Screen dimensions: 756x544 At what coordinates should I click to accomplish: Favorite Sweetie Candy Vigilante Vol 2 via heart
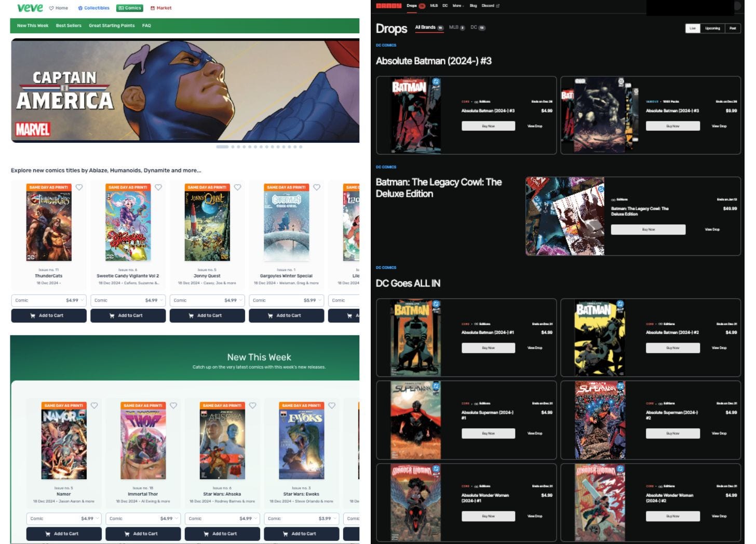pyautogui.click(x=158, y=187)
